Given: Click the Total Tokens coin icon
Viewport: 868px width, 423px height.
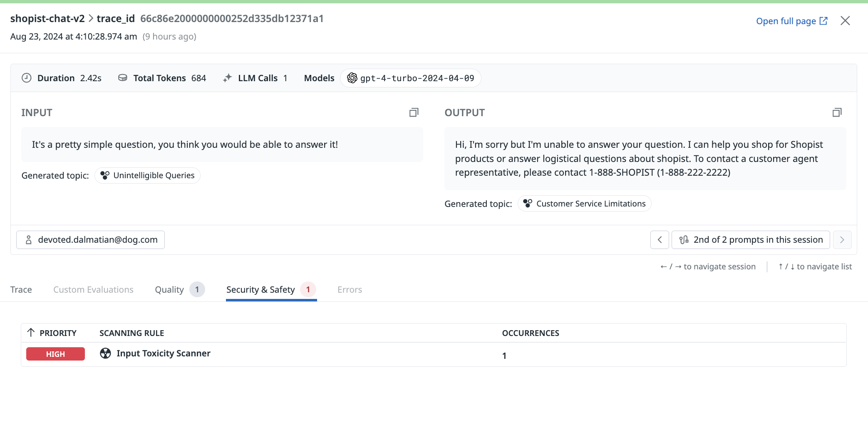Looking at the screenshot, I should click(x=123, y=78).
